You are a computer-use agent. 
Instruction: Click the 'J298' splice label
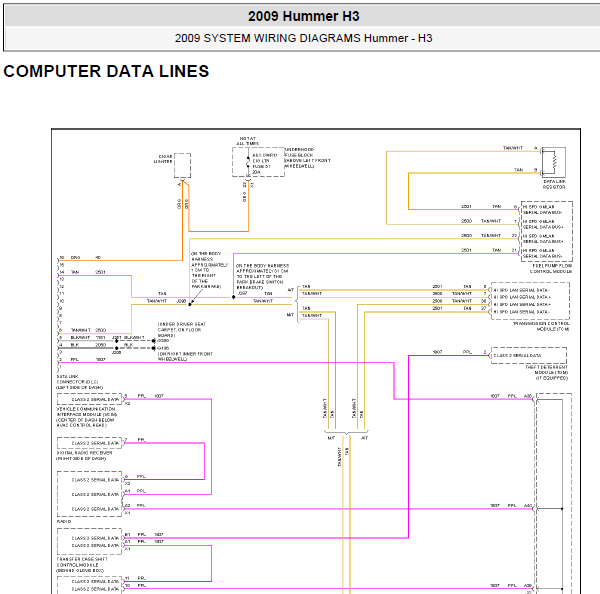pyautogui.click(x=181, y=301)
